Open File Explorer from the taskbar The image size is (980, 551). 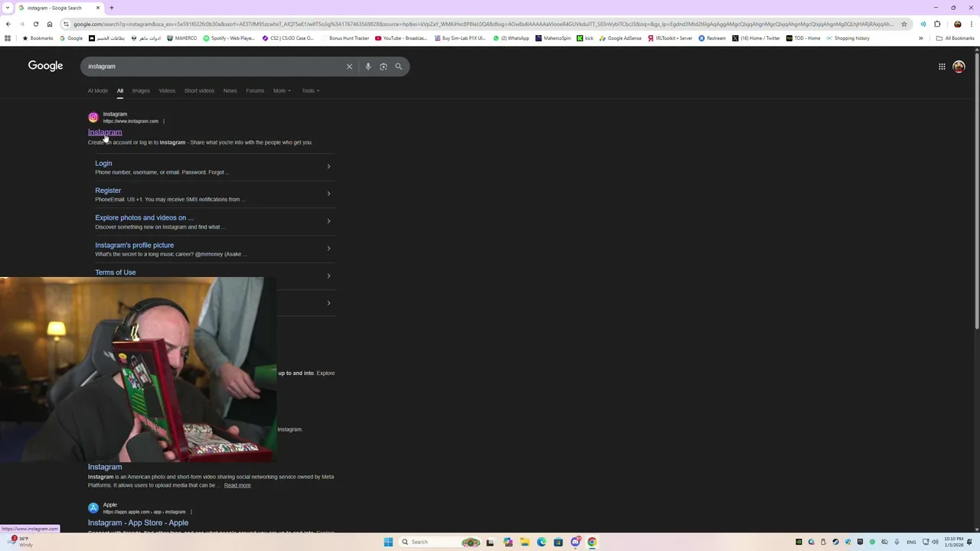point(524,542)
